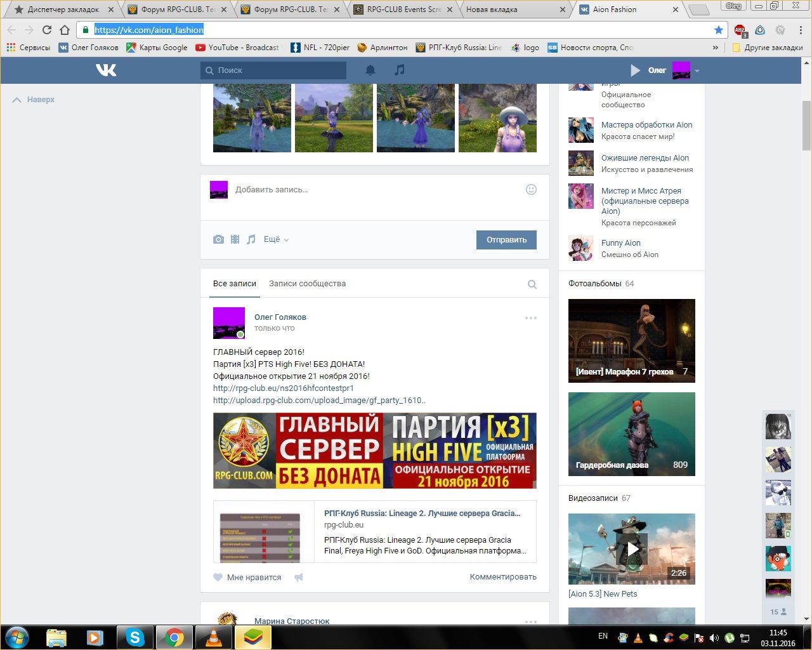The height and width of the screenshot is (650, 812).
Task: Go to the browser home page
Action: point(64,30)
